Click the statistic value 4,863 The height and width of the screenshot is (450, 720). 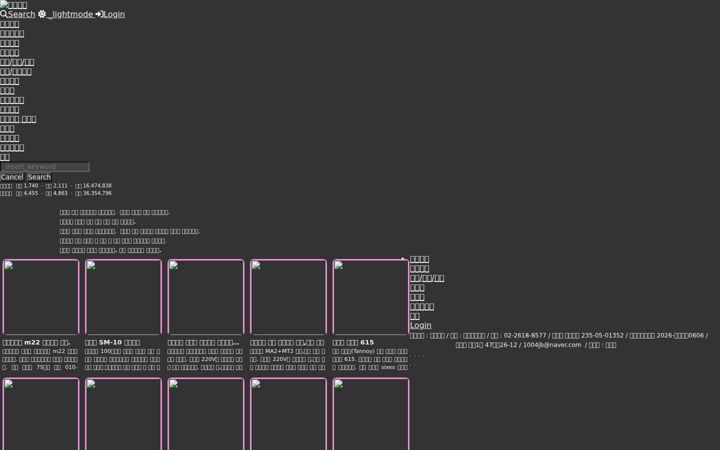[60, 193]
